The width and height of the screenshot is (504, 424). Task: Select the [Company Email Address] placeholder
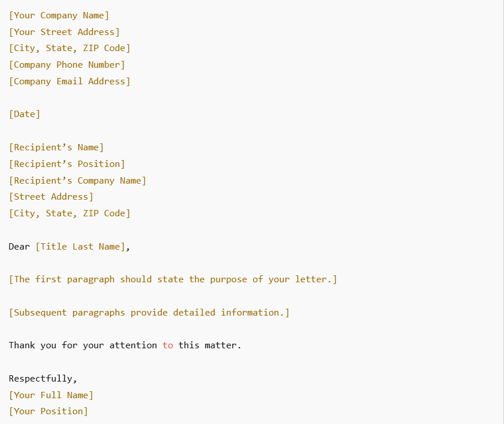coord(69,81)
